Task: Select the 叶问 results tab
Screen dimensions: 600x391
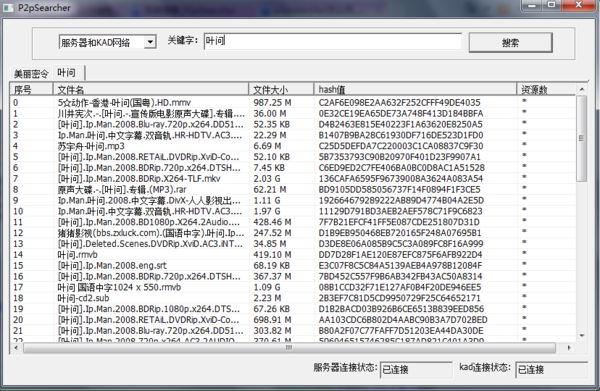Action: 67,72
